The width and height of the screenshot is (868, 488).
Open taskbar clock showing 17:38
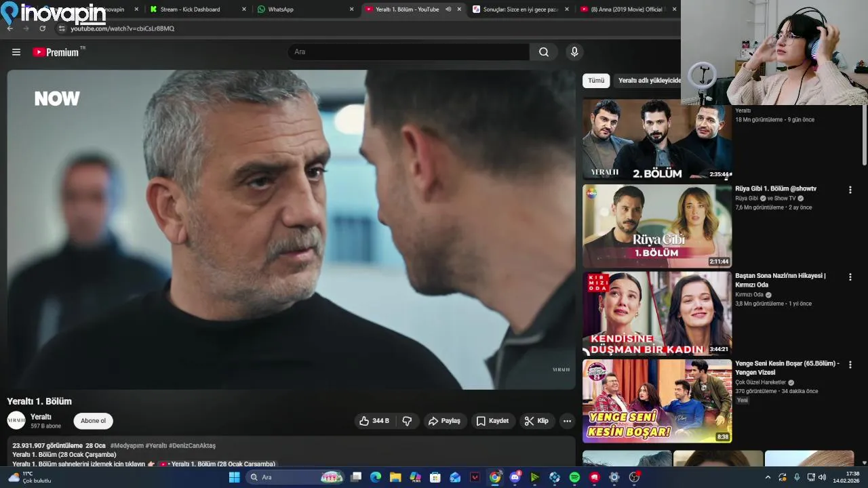tap(846, 477)
